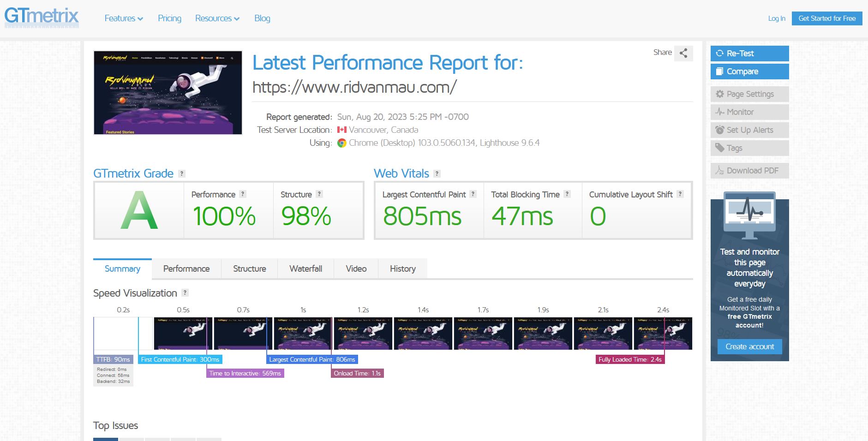Open the Blog page
868x441 pixels.
coord(262,18)
